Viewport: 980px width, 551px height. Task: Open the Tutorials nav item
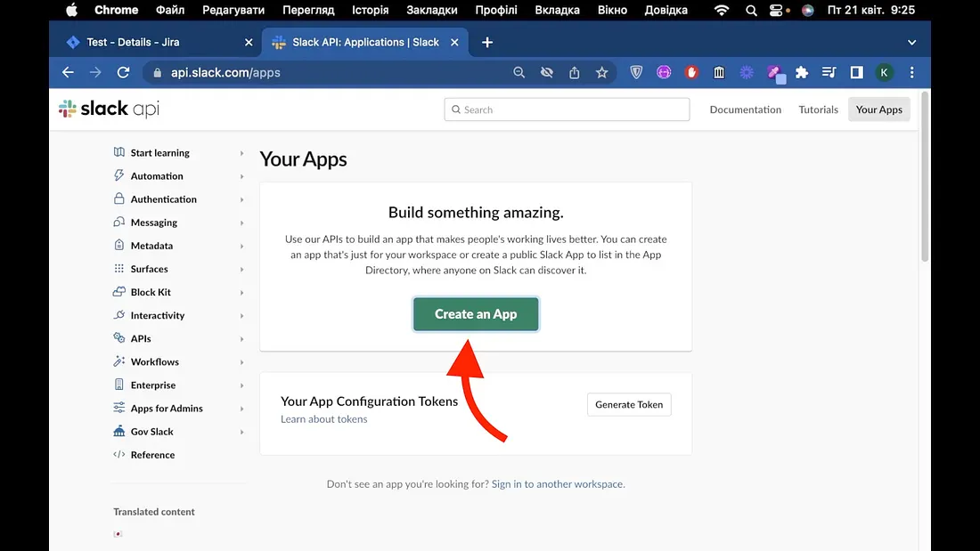tap(818, 109)
